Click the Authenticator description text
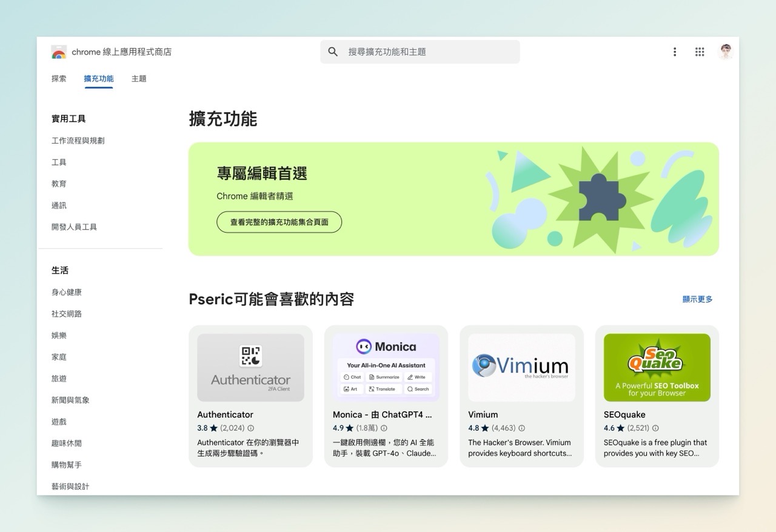 (249, 448)
